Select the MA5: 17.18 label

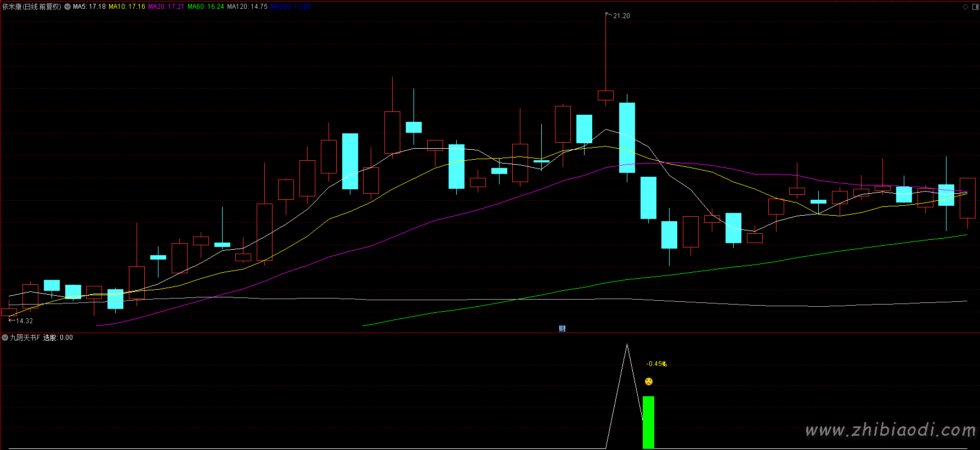tap(89, 7)
